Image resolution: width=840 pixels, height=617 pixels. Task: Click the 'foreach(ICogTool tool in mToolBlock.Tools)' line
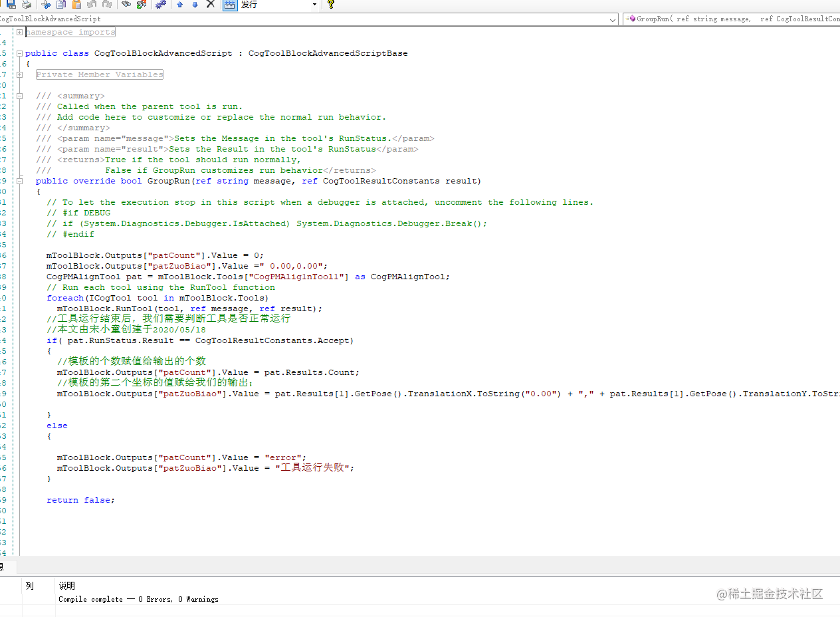click(x=157, y=298)
